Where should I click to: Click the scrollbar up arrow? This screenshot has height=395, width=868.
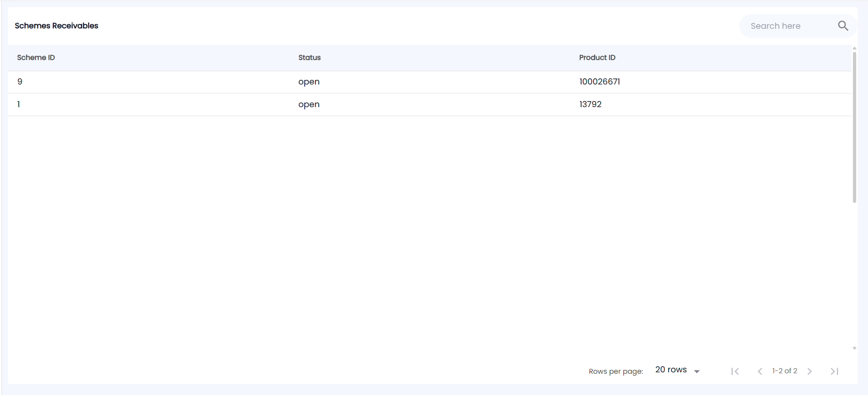coord(854,48)
